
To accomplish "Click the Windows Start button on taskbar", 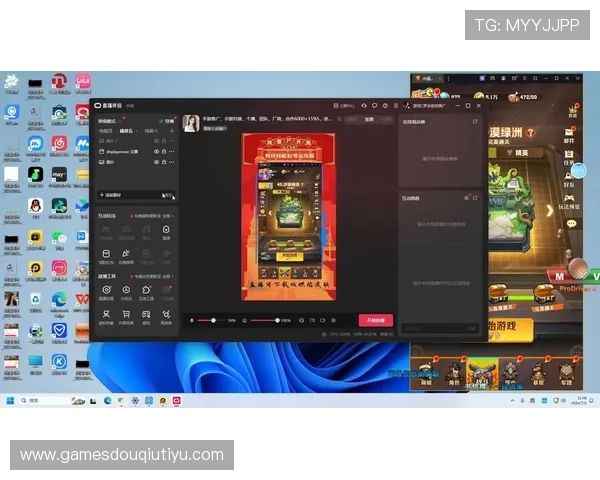I will (10, 400).
